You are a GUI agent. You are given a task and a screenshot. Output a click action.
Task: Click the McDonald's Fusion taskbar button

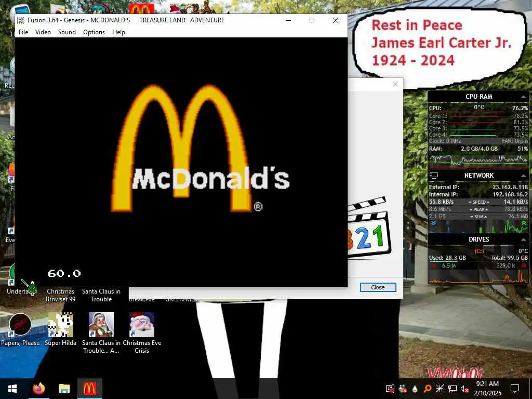(x=89, y=389)
